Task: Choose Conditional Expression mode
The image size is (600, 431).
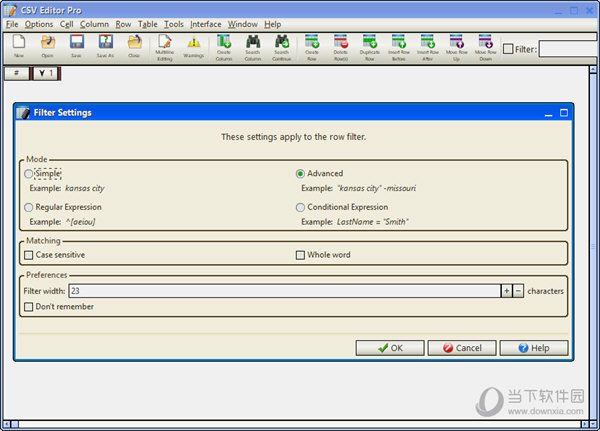Action: click(x=300, y=207)
